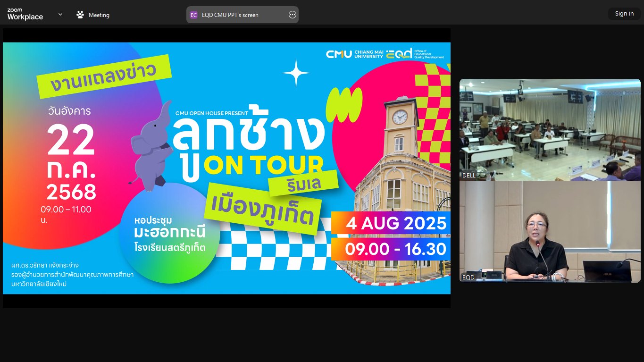
Task: Click the clock face on the tower
Action: (x=400, y=117)
